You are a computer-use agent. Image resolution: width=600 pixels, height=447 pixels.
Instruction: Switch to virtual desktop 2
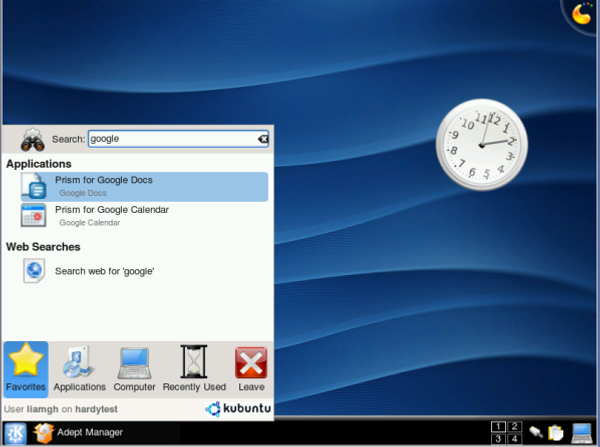tap(515, 426)
